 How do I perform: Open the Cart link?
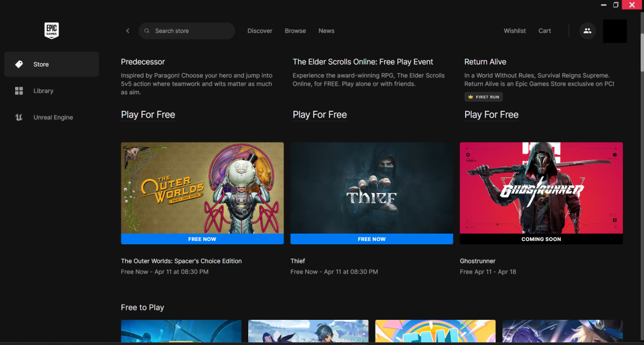[544, 31]
